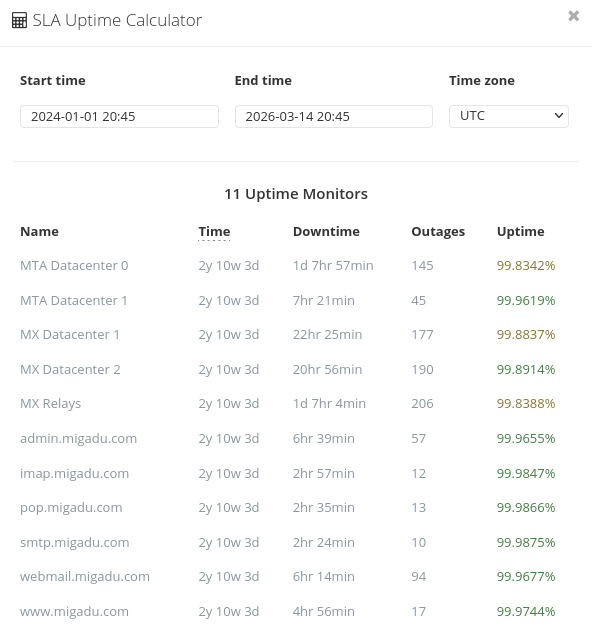This screenshot has width=592, height=636.
Task: Click outages count 17
Action: tap(419, 611)
